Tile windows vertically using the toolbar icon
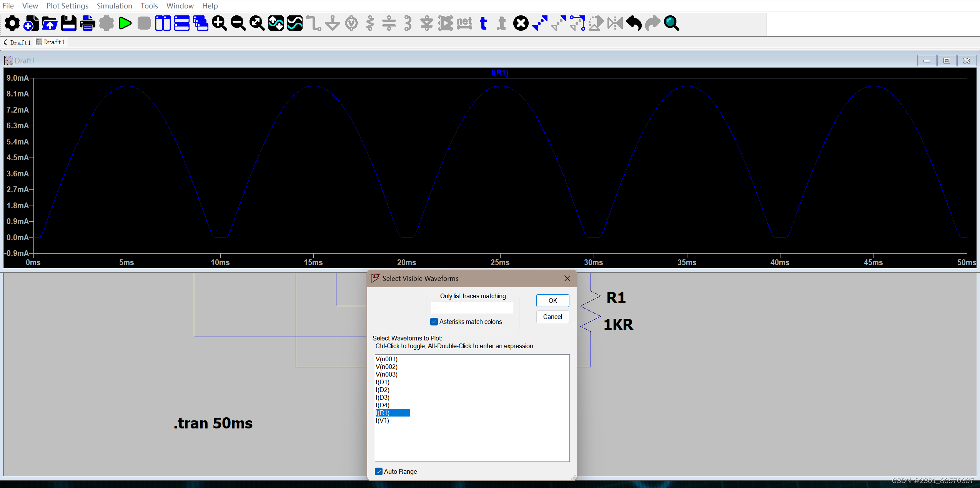 point(163,23)
